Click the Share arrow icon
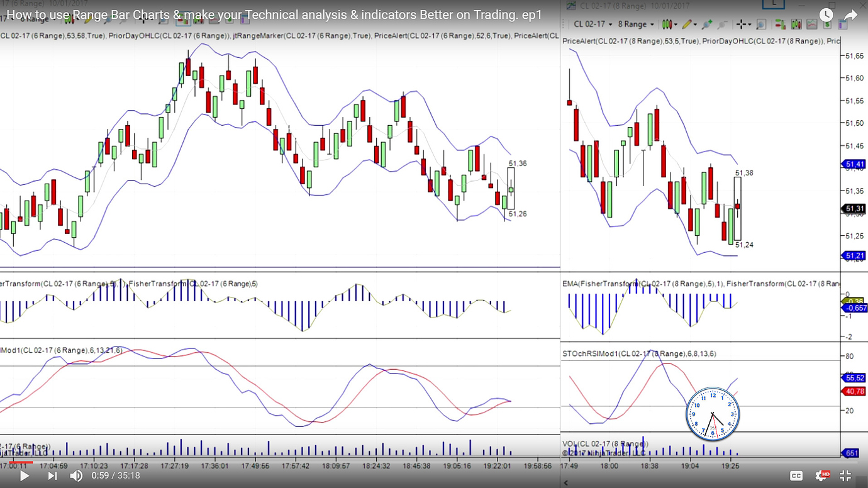 click(x=851, y=15)
